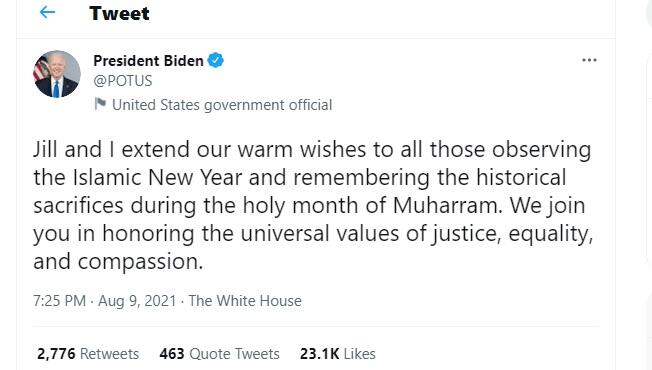
Task: Open President Biden's profile picture
Action: 57,74
